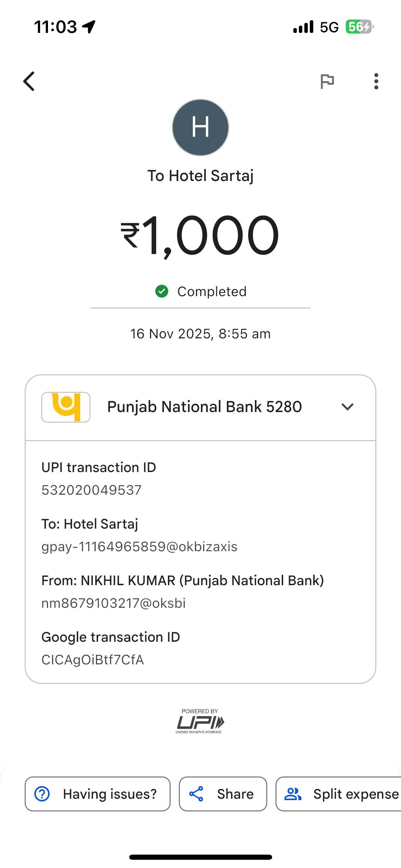Collapse the Punjab National Bank details chevron
The height and width of the screenshot is (868, 401).
348,407
